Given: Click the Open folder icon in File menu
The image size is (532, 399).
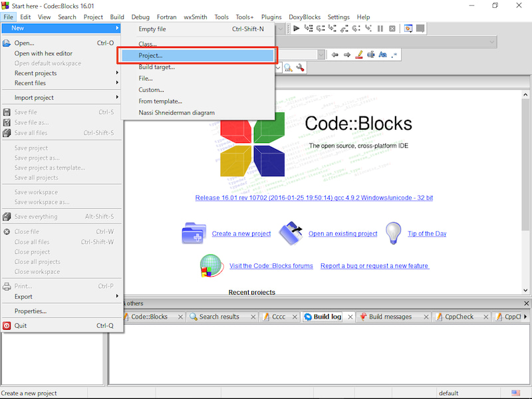Looking at the screenshot, I should click(x=7, y=43).
